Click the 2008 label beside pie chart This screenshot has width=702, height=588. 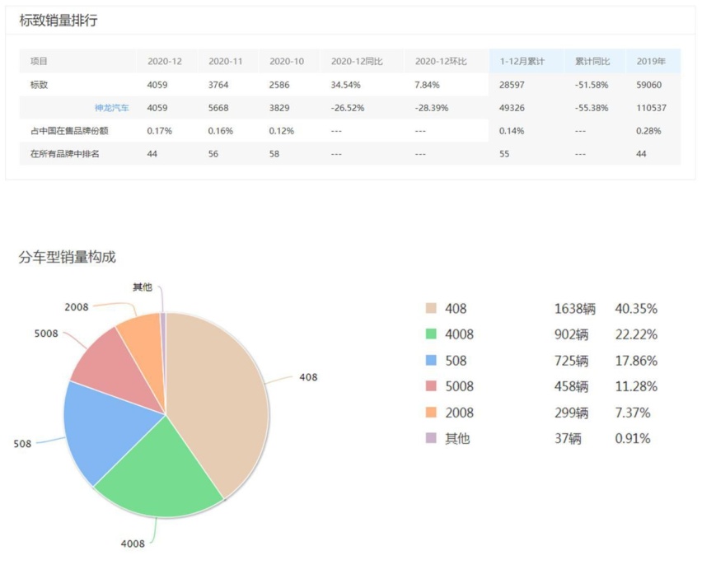(x=77, y=307)
